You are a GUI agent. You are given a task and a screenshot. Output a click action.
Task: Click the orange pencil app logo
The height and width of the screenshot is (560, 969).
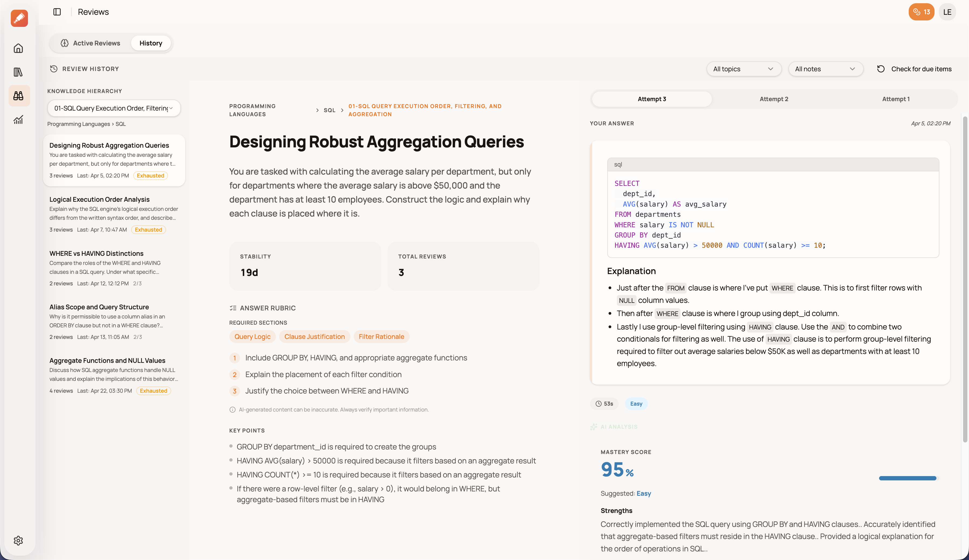(x=19, y=18)
